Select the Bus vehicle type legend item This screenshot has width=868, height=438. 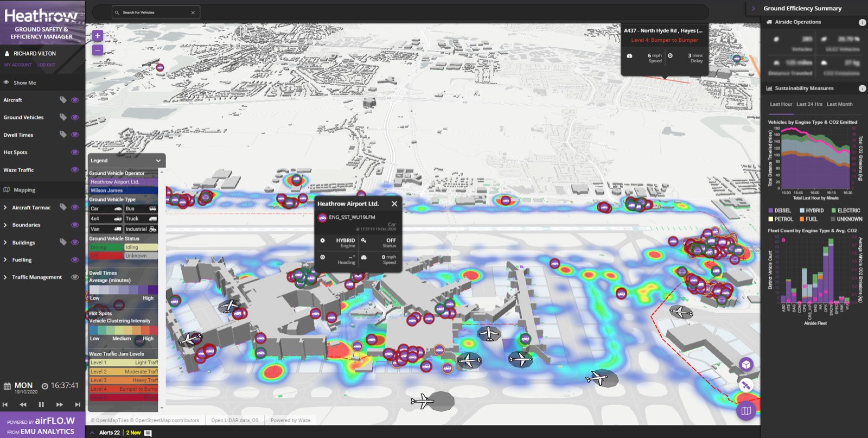point(141,208)
